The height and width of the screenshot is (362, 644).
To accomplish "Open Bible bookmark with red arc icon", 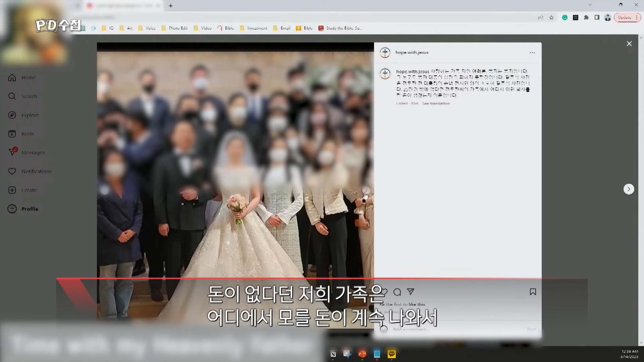I will 226,28.
